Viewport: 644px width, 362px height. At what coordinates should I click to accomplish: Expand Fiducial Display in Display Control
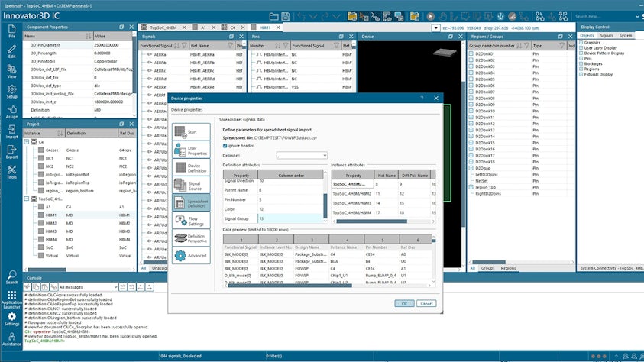pos(581,74)
